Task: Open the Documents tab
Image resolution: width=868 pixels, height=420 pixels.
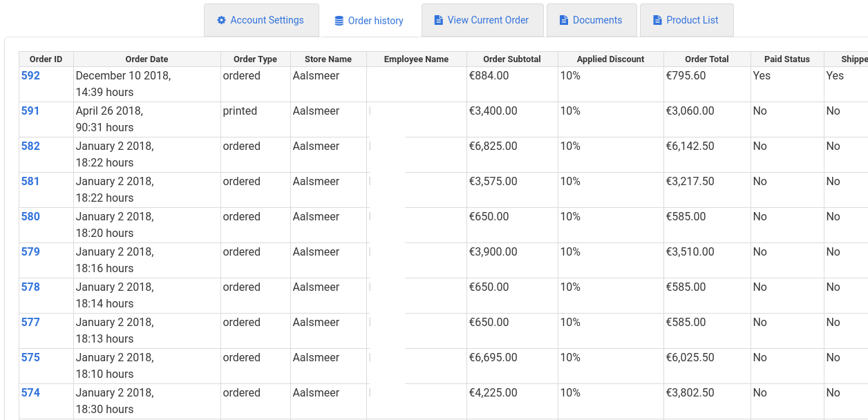Action: click(x=591, y=20)
